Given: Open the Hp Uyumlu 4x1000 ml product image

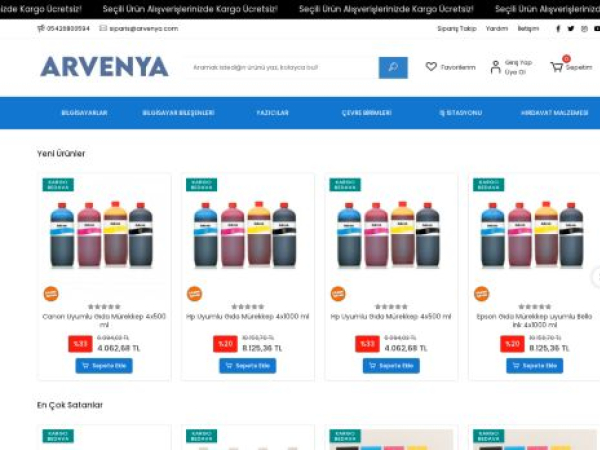Looking at the screenshot, I should (245, 234).
